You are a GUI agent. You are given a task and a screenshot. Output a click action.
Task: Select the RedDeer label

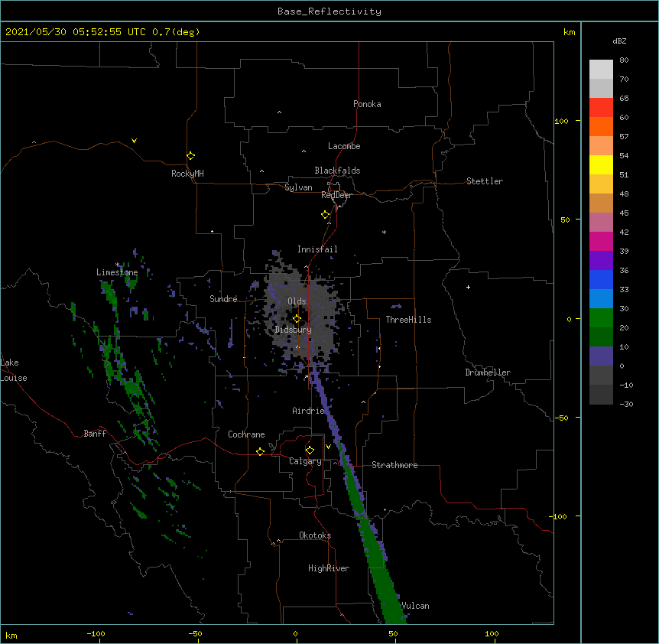tap(336, 195)
